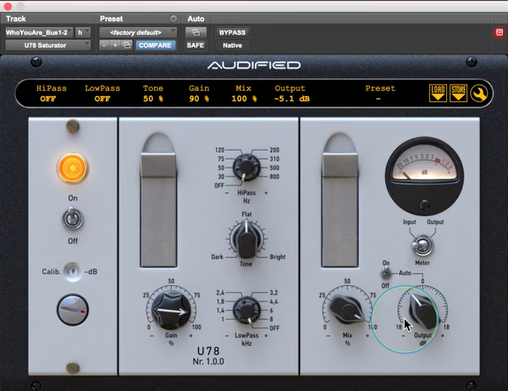
Task: Click the Mix knob
Action: (347, 310)
